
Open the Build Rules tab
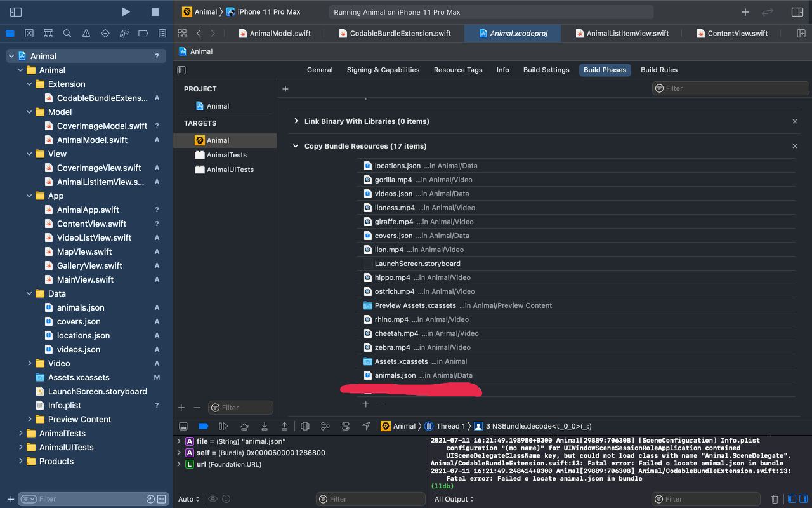pos(659,70)
